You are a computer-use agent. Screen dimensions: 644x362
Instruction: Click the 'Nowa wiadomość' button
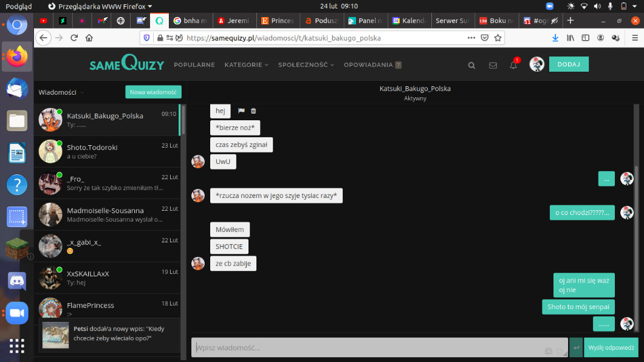coord(153,92)
